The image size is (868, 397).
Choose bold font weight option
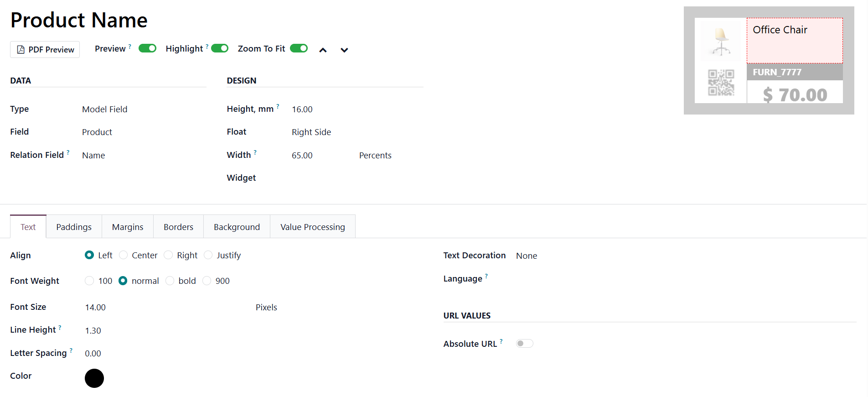[170, 281]
